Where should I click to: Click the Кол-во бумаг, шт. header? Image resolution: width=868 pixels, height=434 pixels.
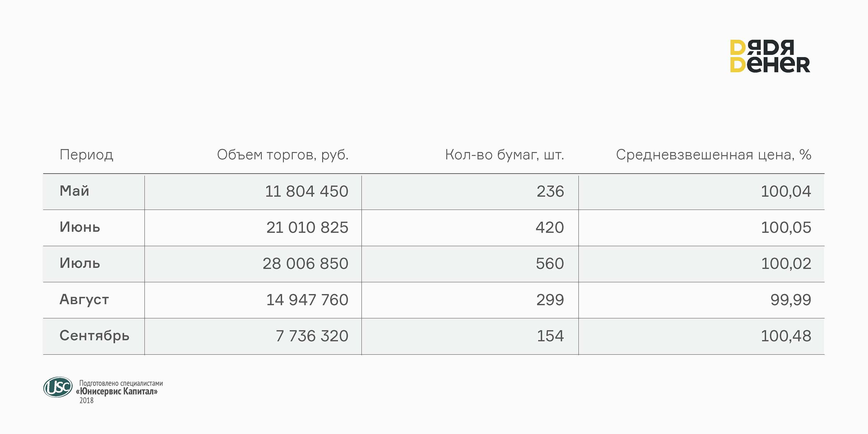point(504,155)
